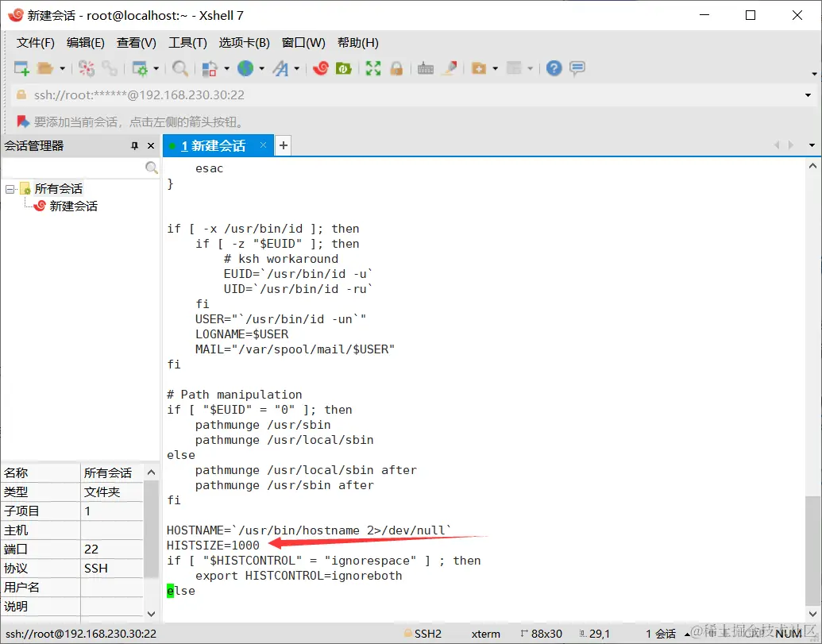Close the 1 新建会话 tab
The image size is (822, 644).
[x=263, y=145]
